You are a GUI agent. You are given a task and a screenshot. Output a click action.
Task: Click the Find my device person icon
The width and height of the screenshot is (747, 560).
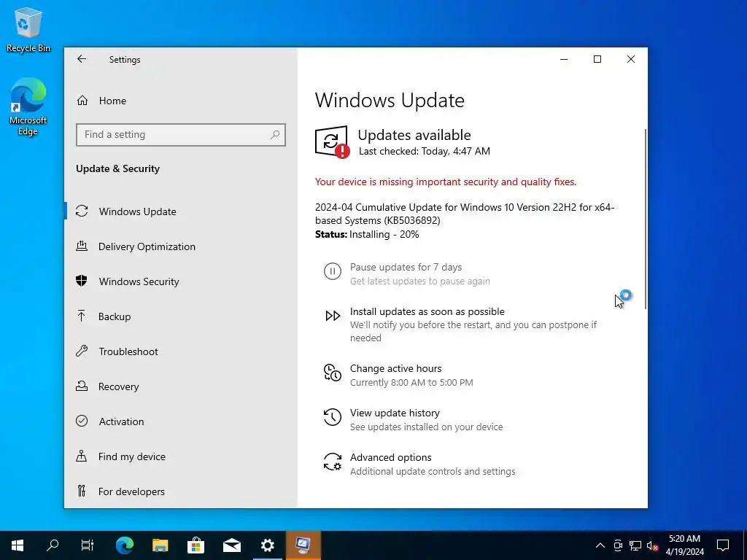click(x=82, y=456)
